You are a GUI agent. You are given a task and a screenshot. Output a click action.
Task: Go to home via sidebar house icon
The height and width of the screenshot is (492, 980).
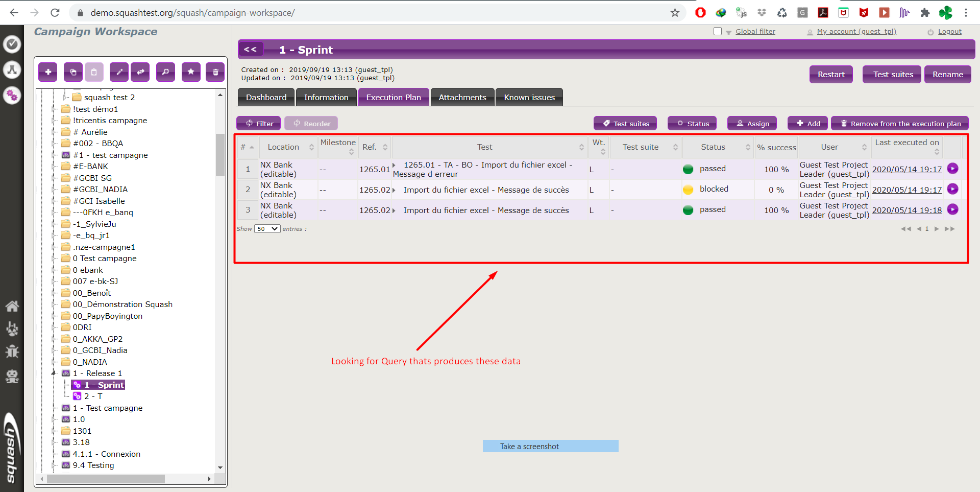tap(12, 306)
